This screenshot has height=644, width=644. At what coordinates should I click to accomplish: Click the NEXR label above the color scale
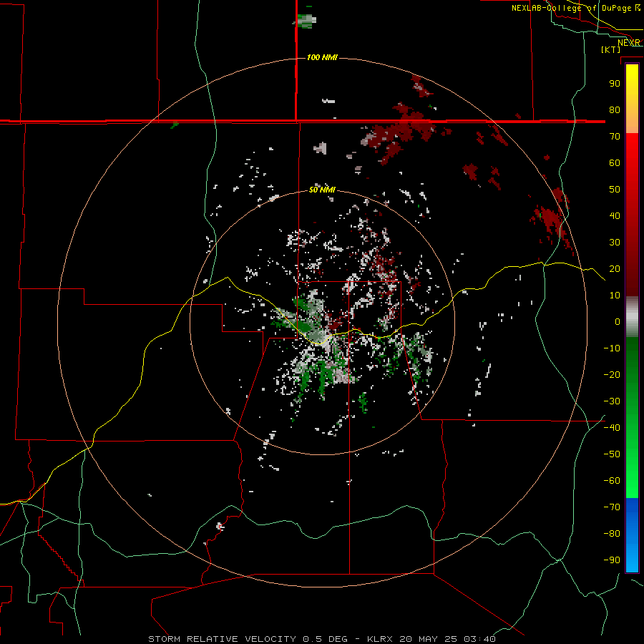629,43
